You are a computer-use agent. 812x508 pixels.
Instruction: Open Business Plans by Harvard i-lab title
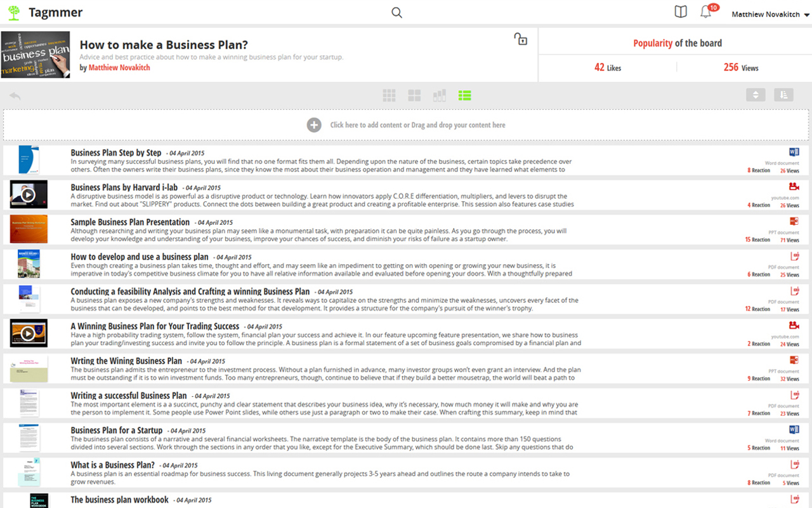point(124,187)
